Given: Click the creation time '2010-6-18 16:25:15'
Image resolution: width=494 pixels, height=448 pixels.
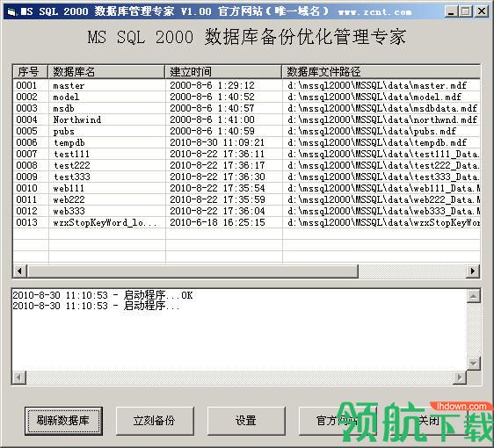Looking at the screenshot, I should coord(217,222).
